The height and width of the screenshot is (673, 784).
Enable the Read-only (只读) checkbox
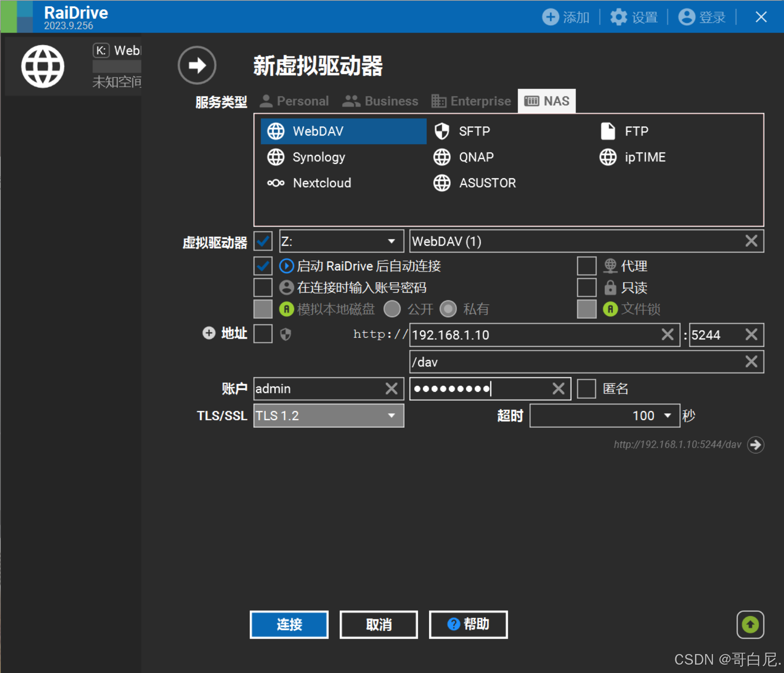pos(586,287)
